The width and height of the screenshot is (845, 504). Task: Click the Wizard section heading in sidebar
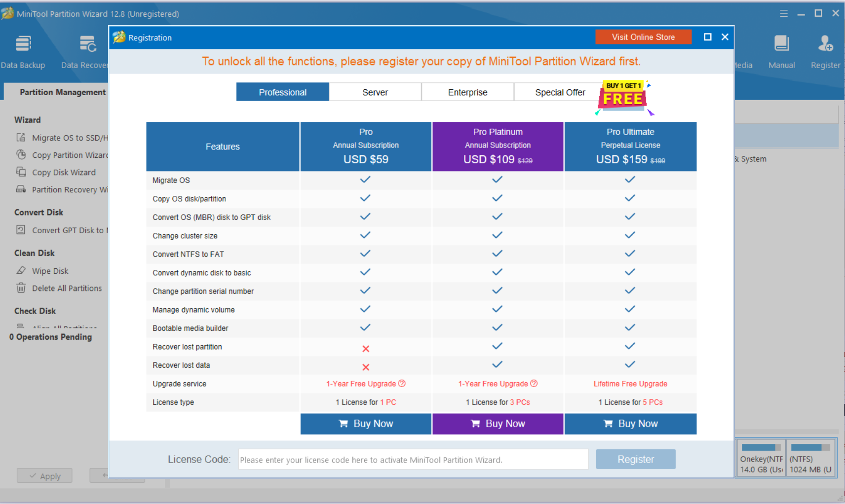[x=28, y=120]
